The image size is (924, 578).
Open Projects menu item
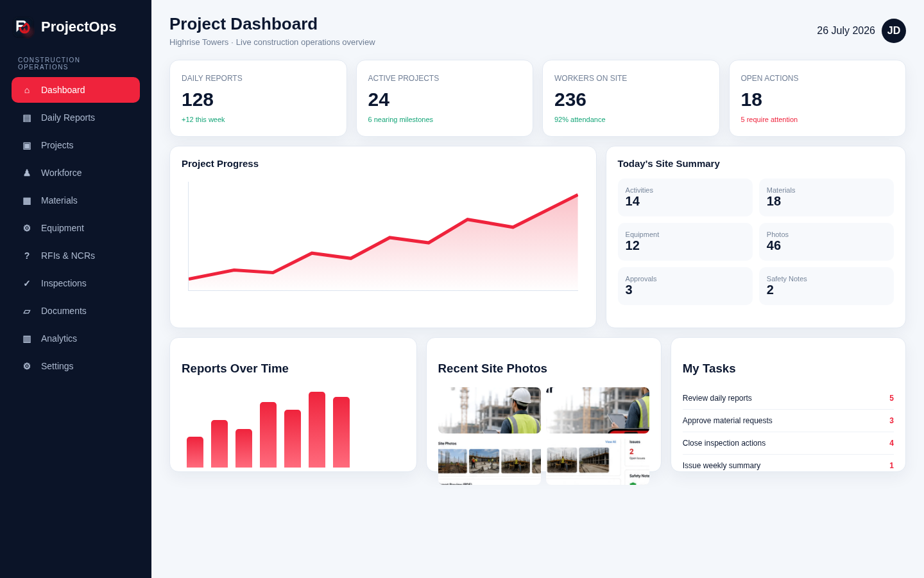click(76, 145)
